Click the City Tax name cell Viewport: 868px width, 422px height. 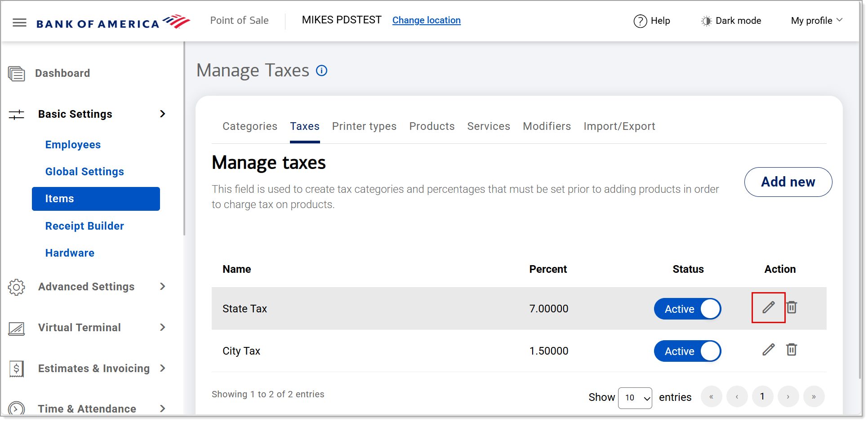241,351
